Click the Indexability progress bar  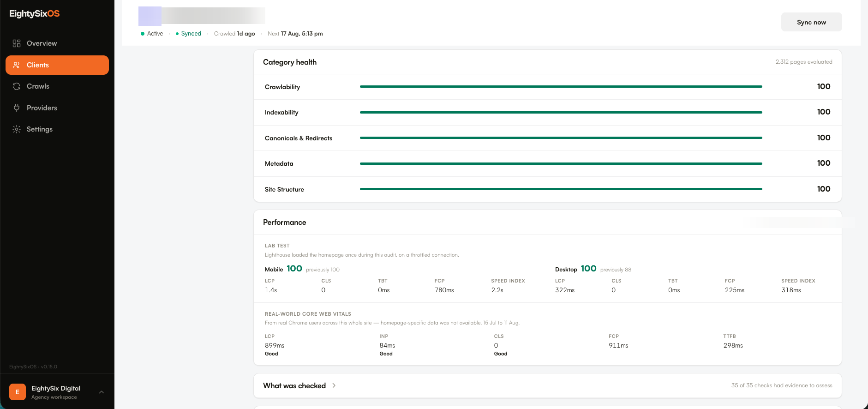pyautogui.click(x=561, y=112)
